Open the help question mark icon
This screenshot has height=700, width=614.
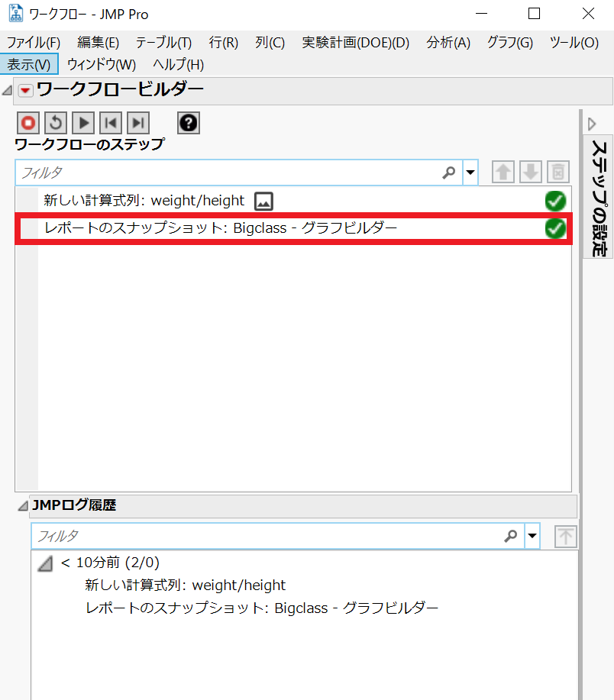click(x=189, y=123)
